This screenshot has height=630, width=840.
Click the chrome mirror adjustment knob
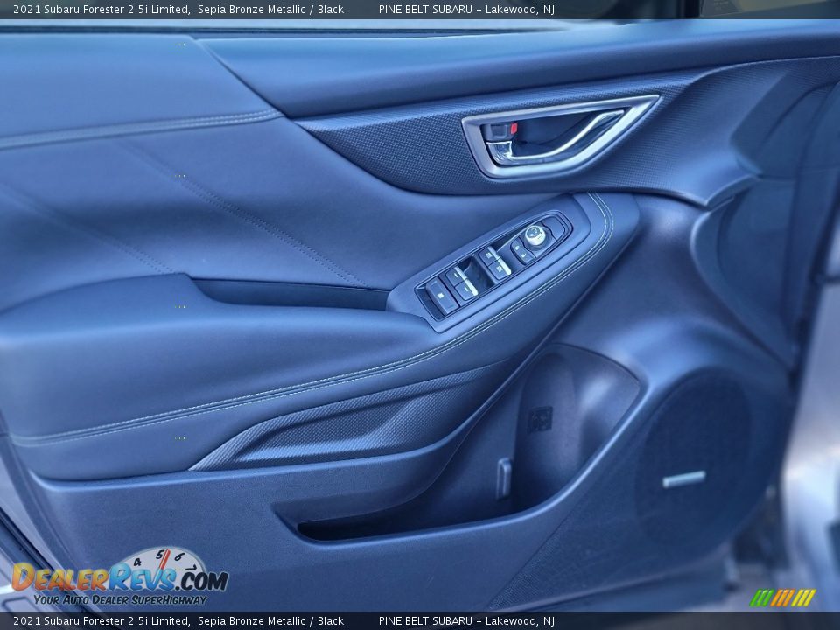(535, 235)
